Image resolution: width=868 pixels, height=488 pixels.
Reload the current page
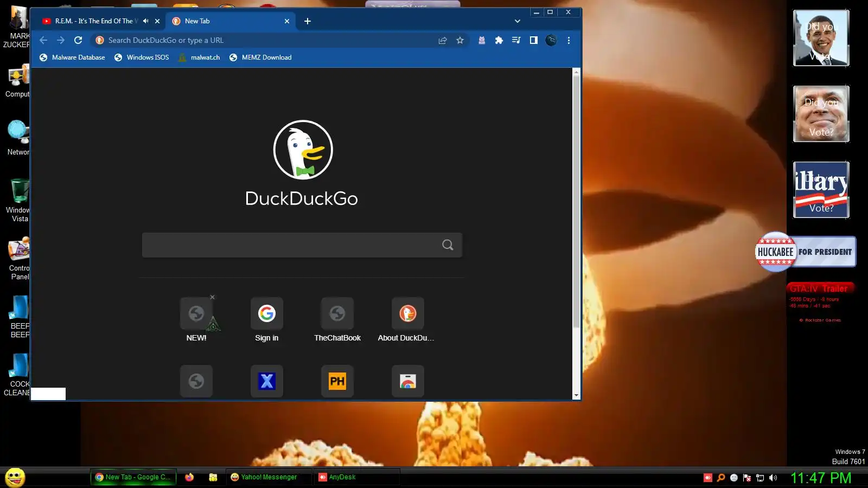point(78,40)
